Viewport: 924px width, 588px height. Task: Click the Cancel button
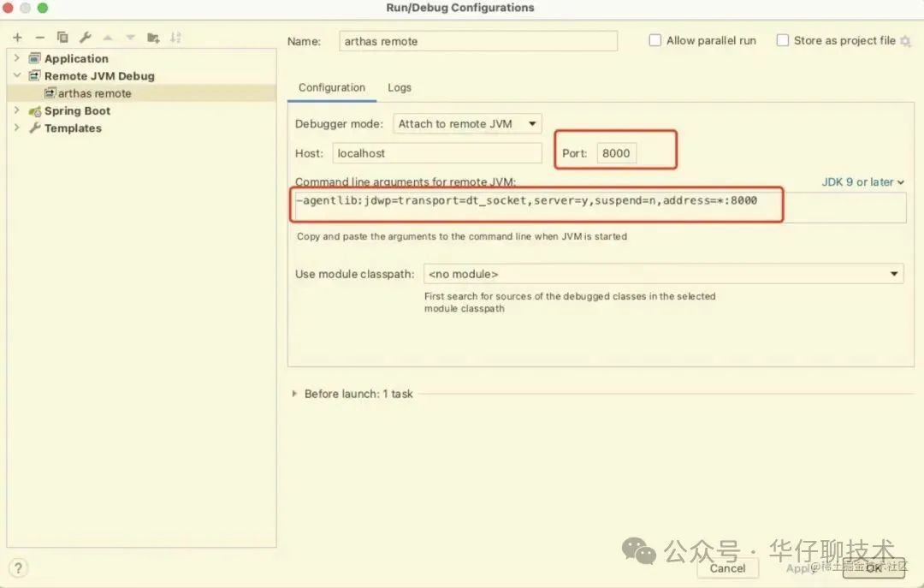727,567
